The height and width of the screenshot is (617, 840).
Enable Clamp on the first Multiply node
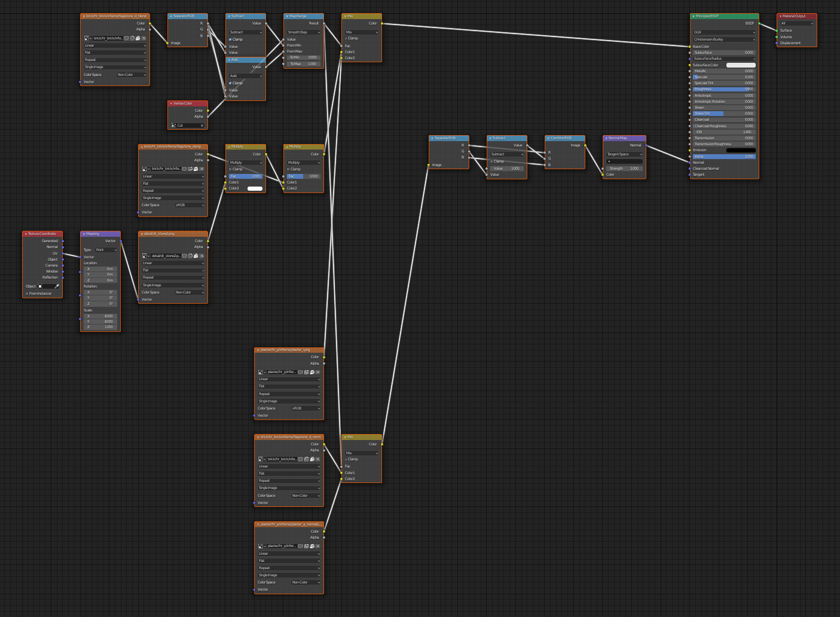230,169
